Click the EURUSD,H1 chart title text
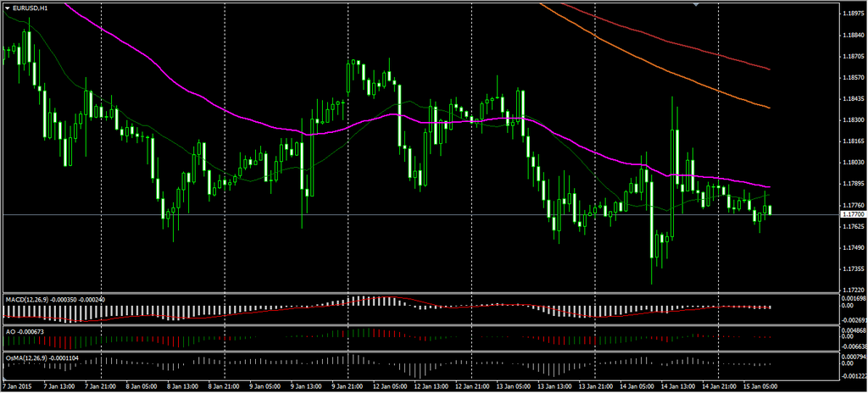The height and width of the screenshot is (393, 868). pos(29,8)
